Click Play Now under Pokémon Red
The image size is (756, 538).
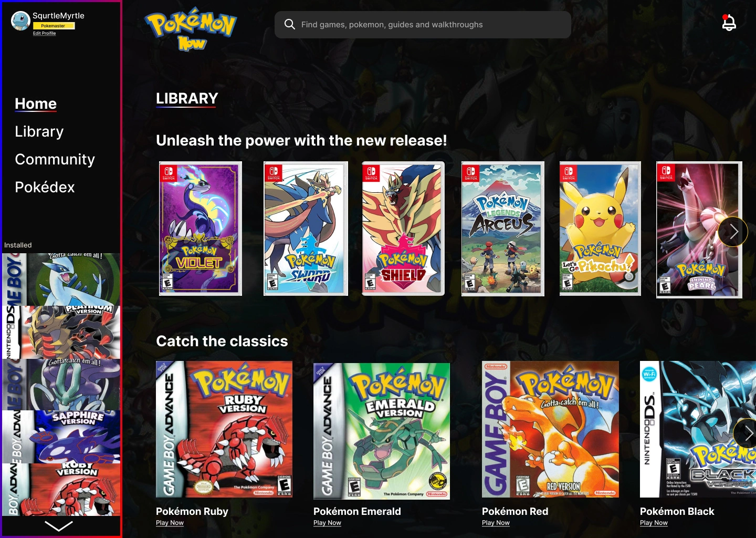click(x=496, y=523)
